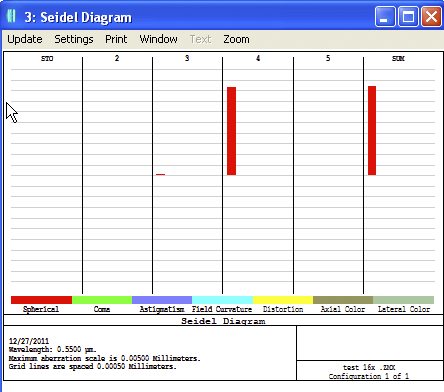Open the Print menu
Viewport: 444px width, 392px height.
tap(116, 39)
